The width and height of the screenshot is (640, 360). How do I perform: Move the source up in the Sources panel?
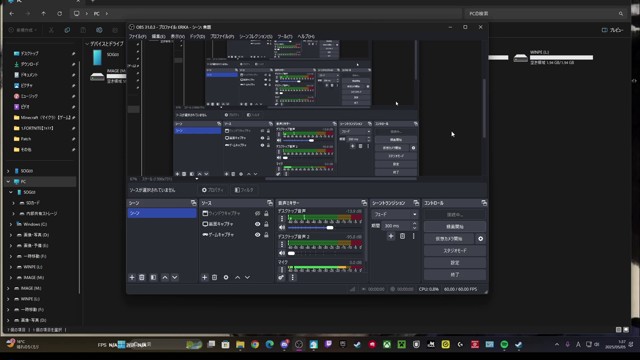coord(238,278)
